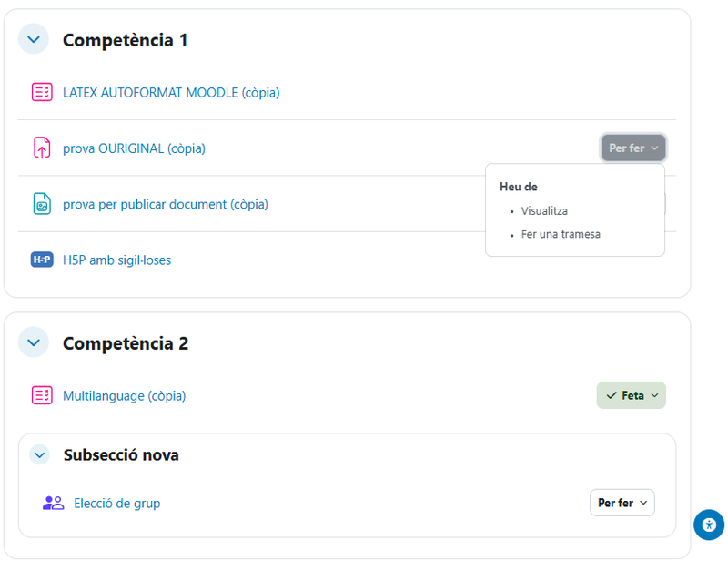Open the accessibility widget button

(708, 525)
